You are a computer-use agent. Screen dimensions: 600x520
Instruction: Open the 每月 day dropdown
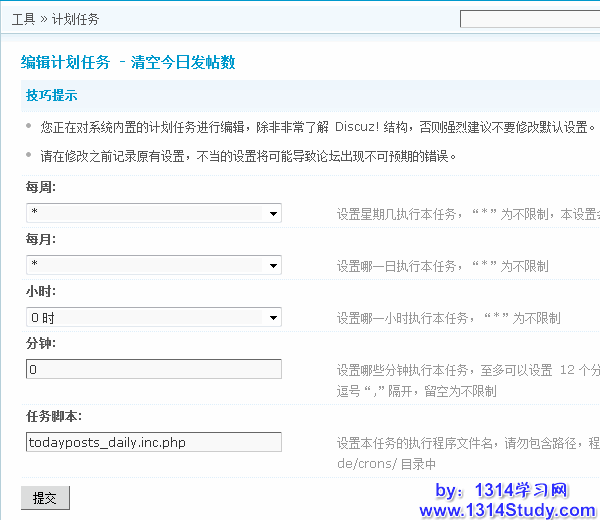pos(154,265)
